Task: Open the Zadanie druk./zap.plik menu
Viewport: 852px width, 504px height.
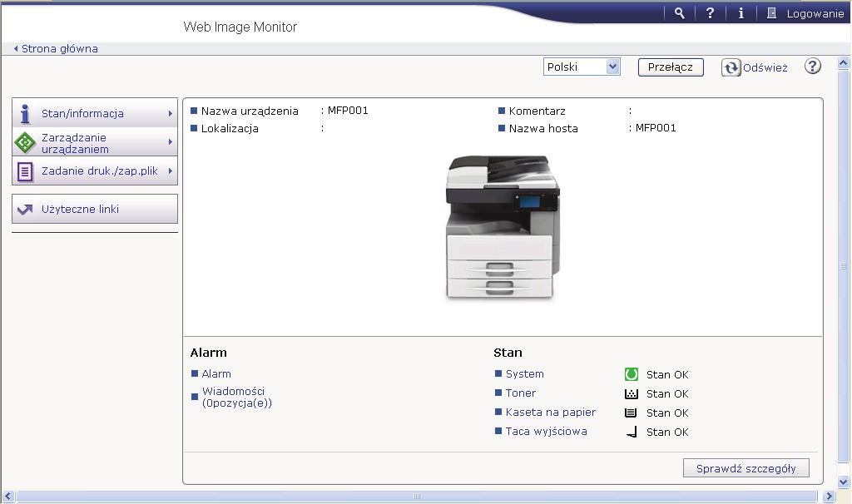Action: [x=95, y=171]
